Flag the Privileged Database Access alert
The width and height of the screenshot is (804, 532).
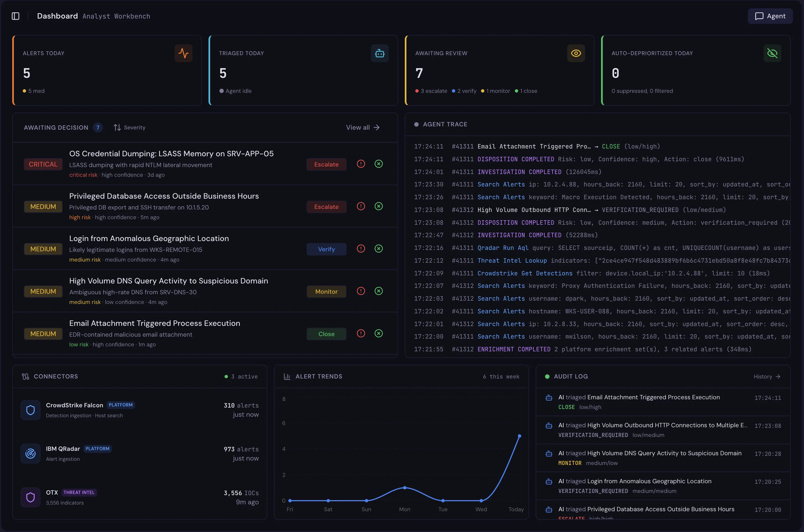(361, 206)
